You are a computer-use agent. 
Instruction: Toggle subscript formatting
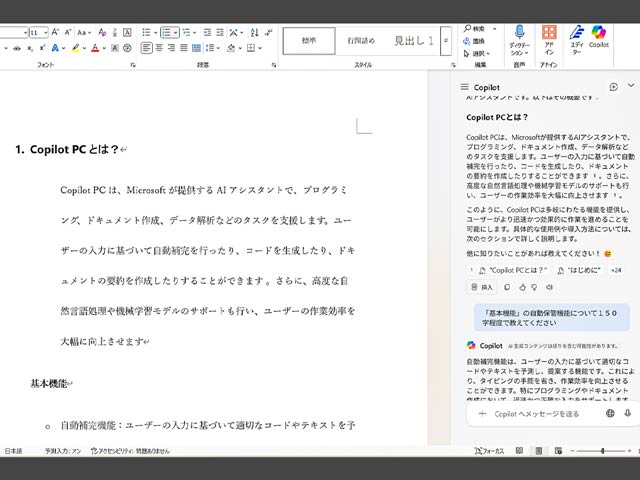coord(30,48)
